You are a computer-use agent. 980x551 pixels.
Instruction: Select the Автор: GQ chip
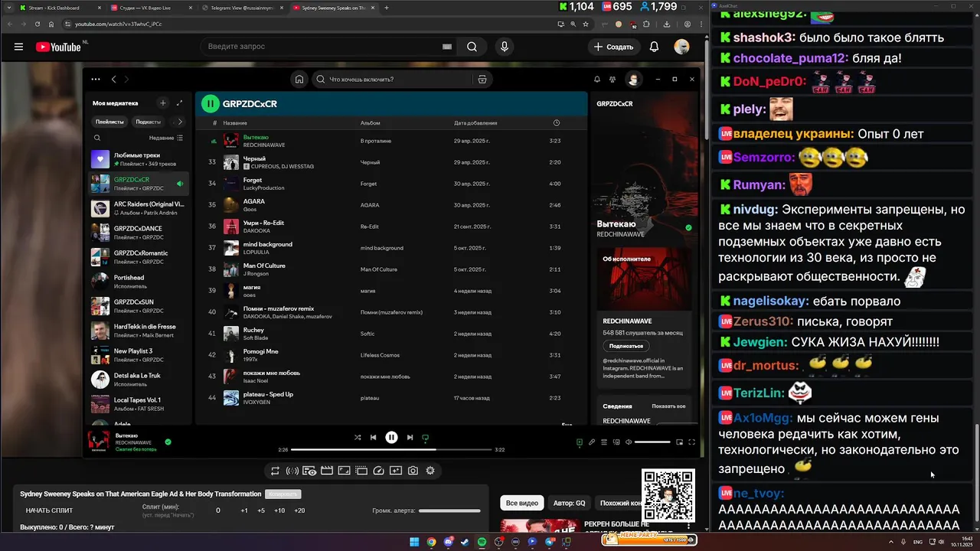(x=569, y=503)
